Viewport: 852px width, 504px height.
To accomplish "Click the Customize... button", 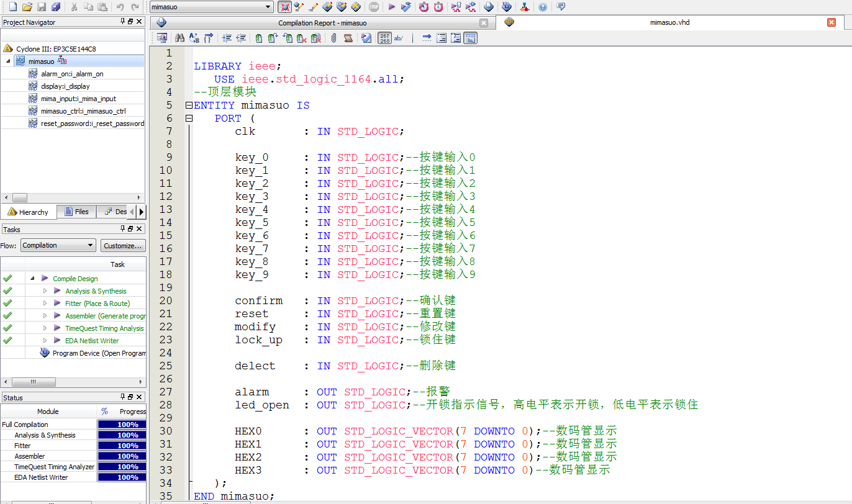I will (x=123, y=245).
